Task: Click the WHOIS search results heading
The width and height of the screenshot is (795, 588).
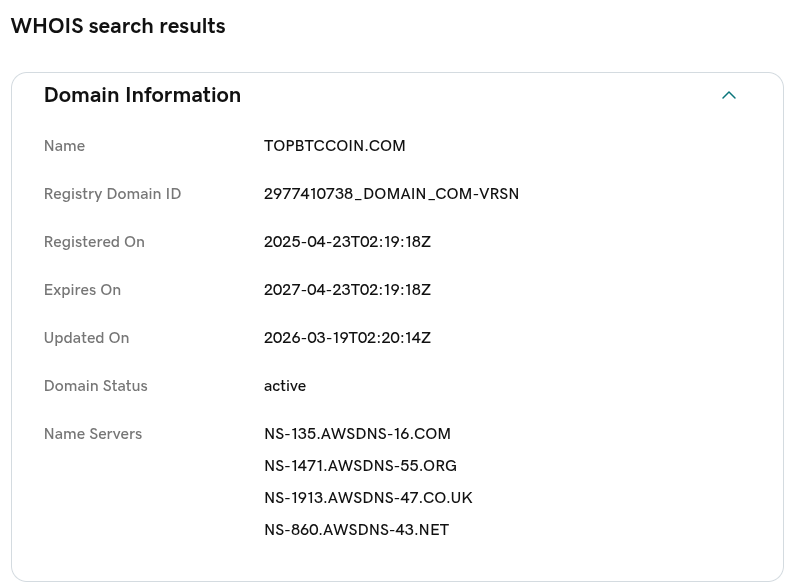Action: (x=118, y=27)
